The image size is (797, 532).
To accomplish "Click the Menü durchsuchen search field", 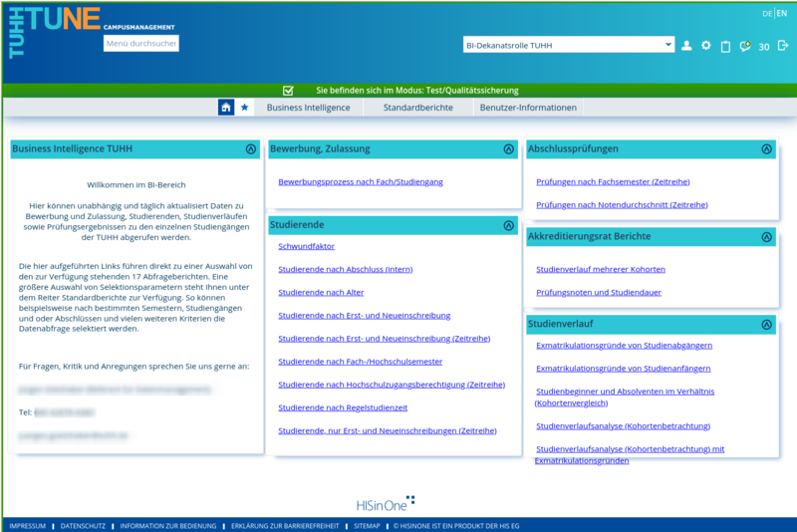I will [x=141, y=43].
